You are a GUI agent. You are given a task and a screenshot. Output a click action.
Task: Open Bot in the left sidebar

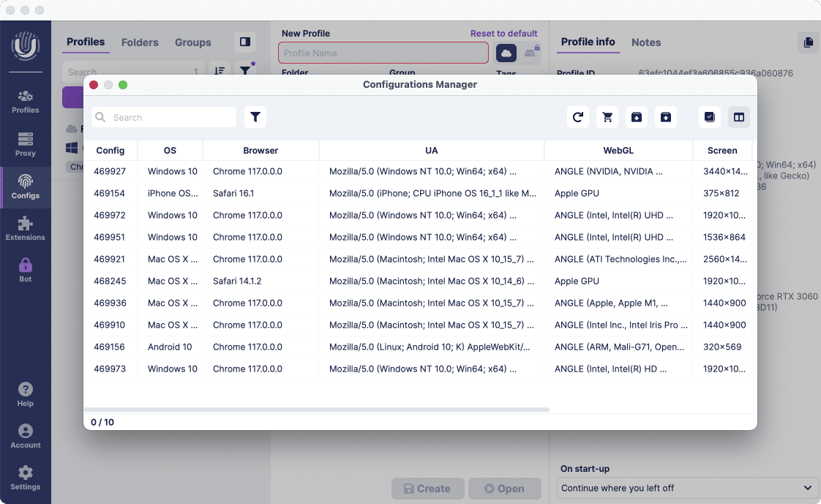click(x=25, y=271)
